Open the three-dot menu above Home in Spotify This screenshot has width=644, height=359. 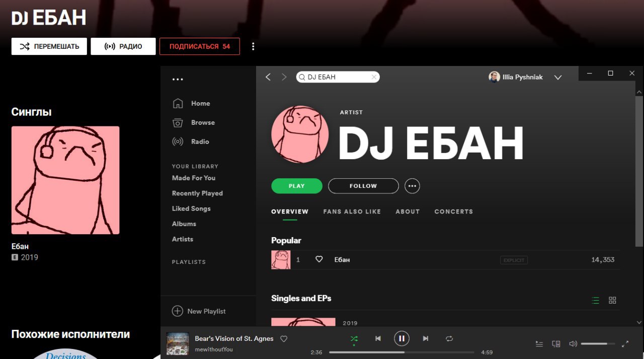178,80
